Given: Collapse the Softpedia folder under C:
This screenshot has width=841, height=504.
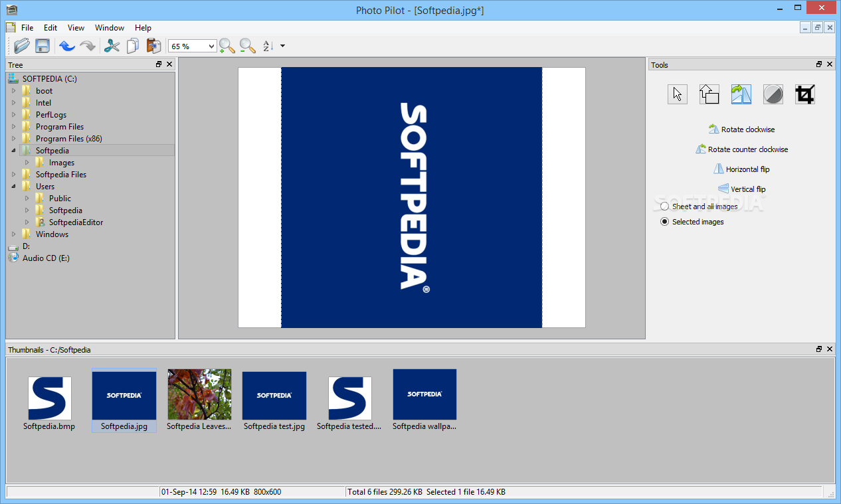Looking at the screenshot, I should (13, 151).
